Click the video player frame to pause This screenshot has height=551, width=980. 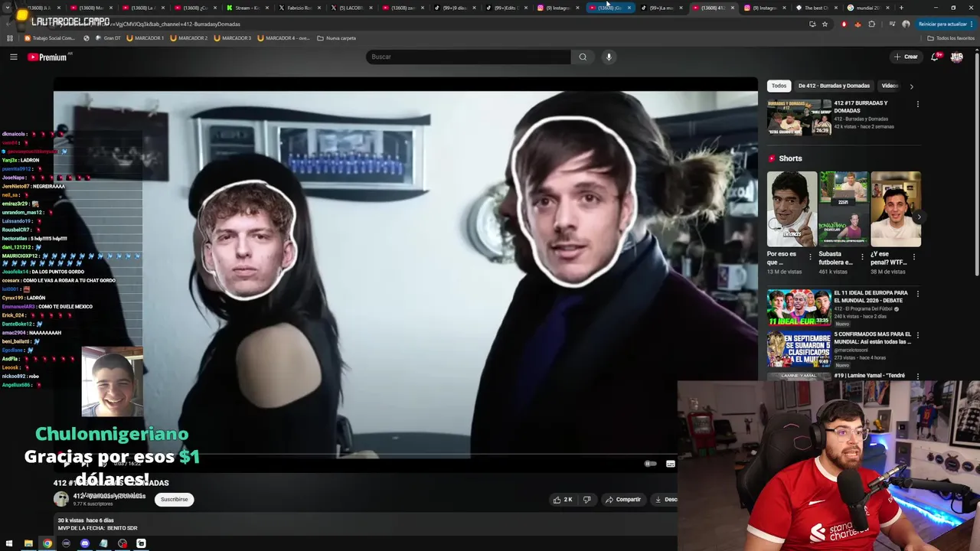coord(405,274)
